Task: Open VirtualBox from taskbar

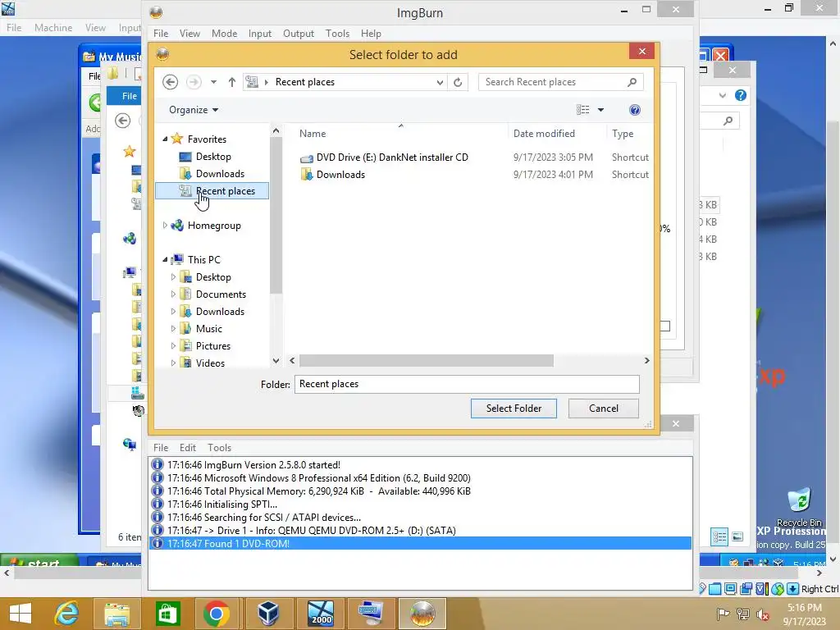Action: (x=267, y=614)
